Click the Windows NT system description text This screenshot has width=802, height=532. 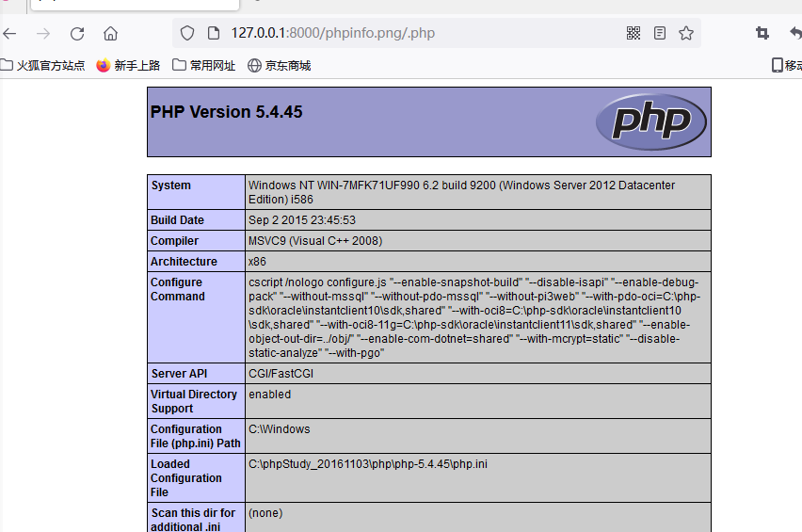click(462, 192)
